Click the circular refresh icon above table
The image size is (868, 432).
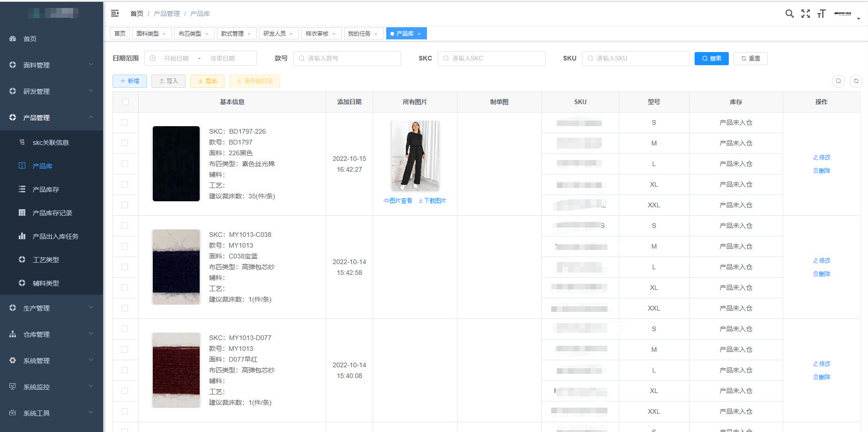pyautogui.click(x=856, y=81)
